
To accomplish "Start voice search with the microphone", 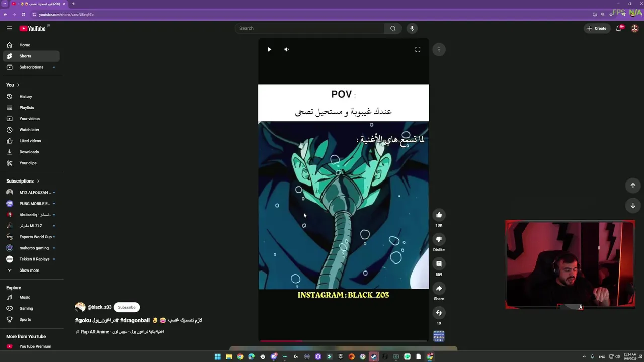I will pyautogui.click(x=412, y=28).
